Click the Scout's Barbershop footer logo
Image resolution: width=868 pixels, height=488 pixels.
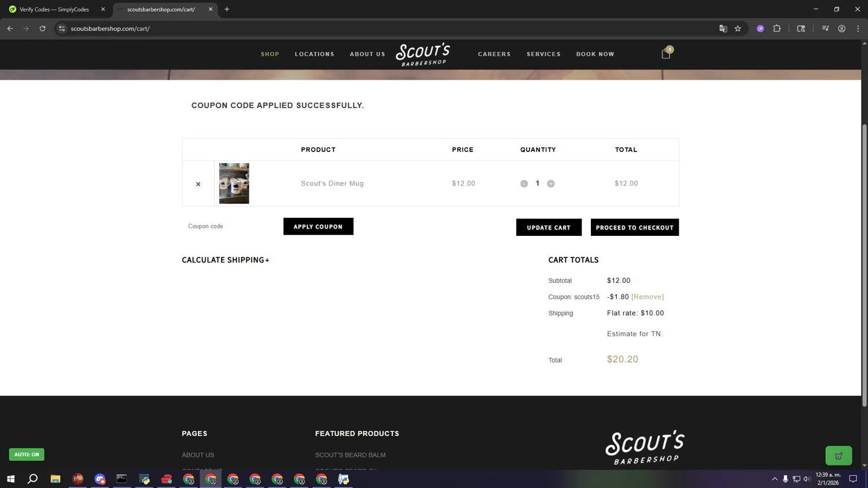(x=645, y=447)
